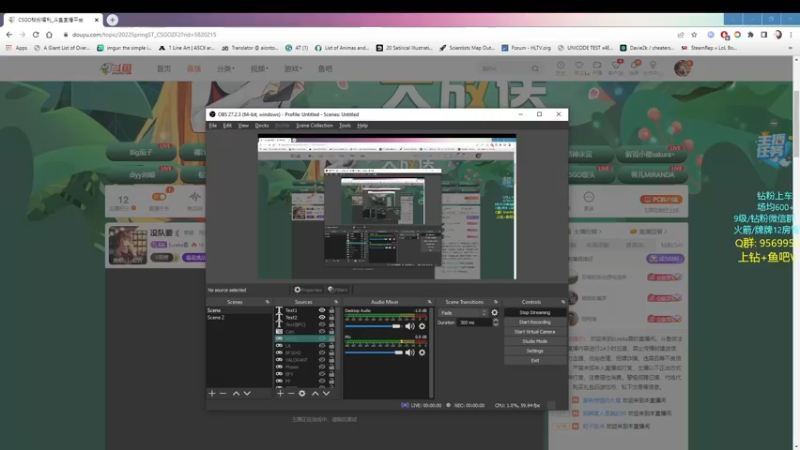Open 视频 dropdown on Douyu nav
Viewport: 800px width, 450px height.
coord(259,68)
